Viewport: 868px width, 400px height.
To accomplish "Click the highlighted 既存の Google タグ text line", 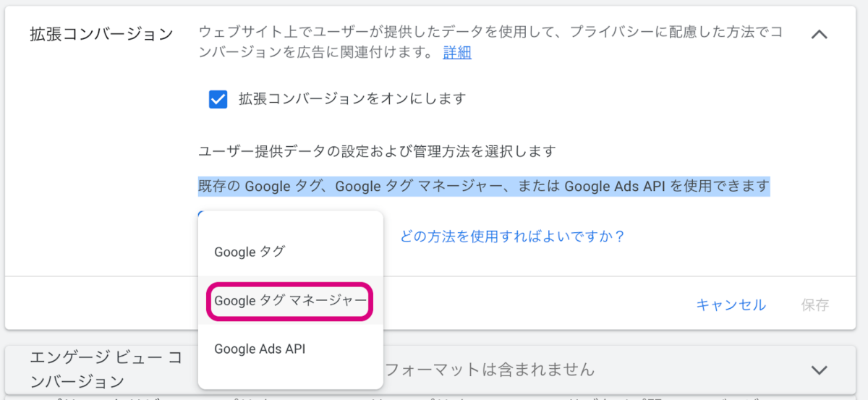I will [483, 187].
